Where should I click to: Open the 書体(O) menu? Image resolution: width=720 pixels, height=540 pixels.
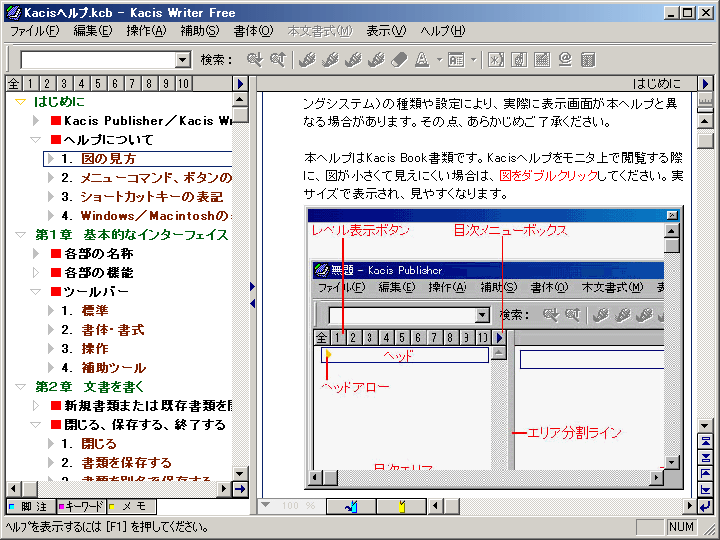[x=253, y=31]
